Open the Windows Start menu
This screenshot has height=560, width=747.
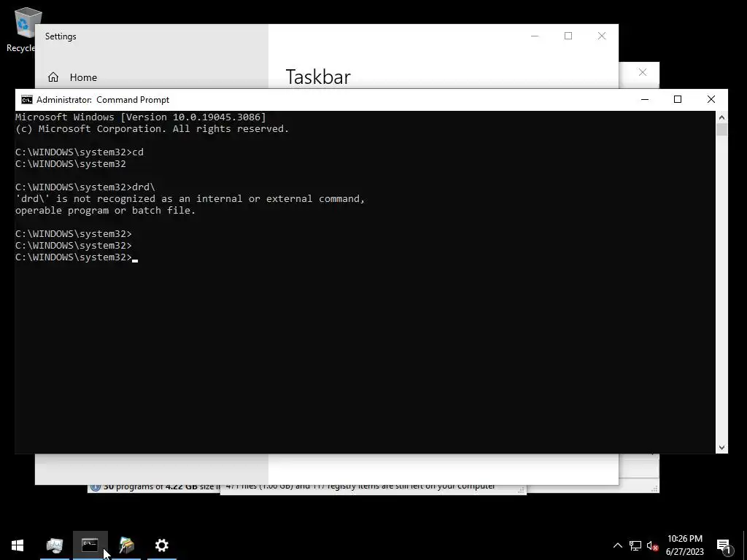(18, 545)
